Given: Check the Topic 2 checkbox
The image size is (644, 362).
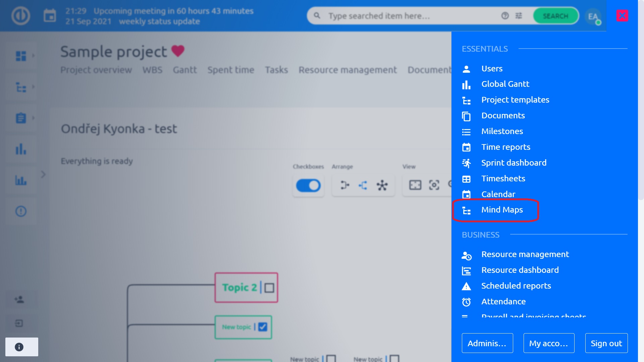Looking at the screenshot, I should coord(269,288).
